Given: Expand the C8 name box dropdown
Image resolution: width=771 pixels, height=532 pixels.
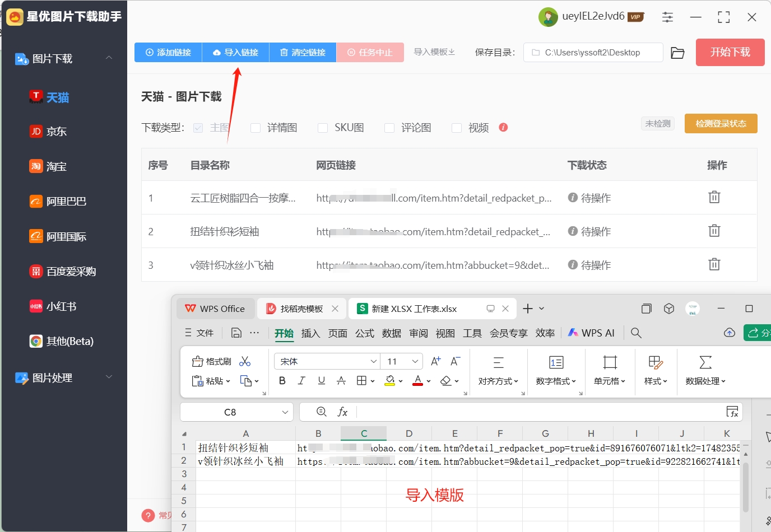Looking at the screenshot, I should tap(285, 412).
